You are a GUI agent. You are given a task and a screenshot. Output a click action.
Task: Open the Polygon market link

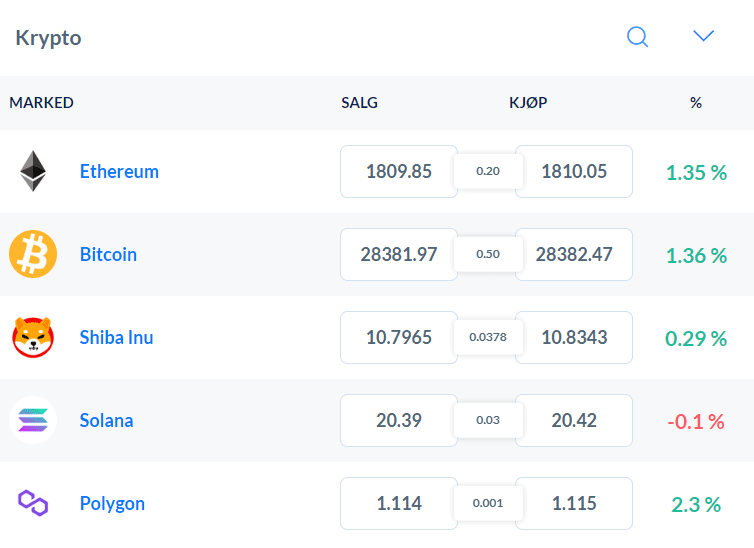(112, 504)
